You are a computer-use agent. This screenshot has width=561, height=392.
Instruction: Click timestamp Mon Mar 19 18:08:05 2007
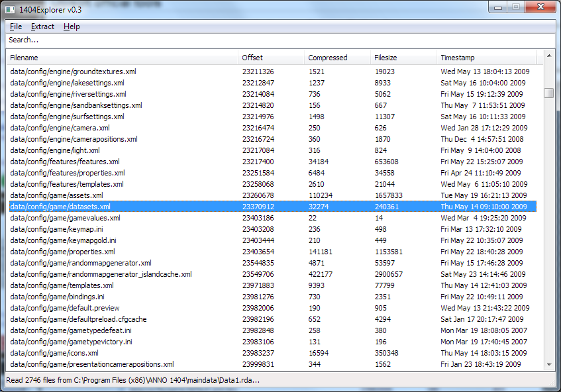[484, 331]
